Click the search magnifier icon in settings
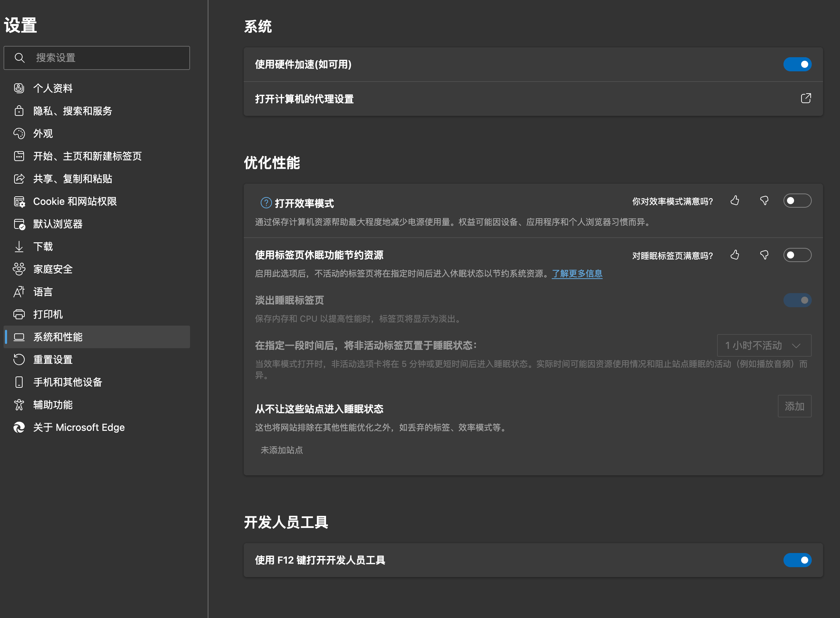 pos(19,58)
